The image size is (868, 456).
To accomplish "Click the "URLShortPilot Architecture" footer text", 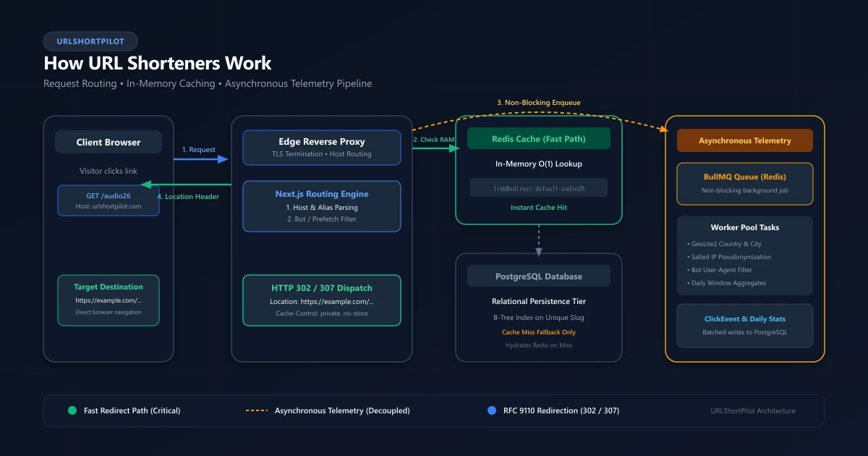I will 753,410.
